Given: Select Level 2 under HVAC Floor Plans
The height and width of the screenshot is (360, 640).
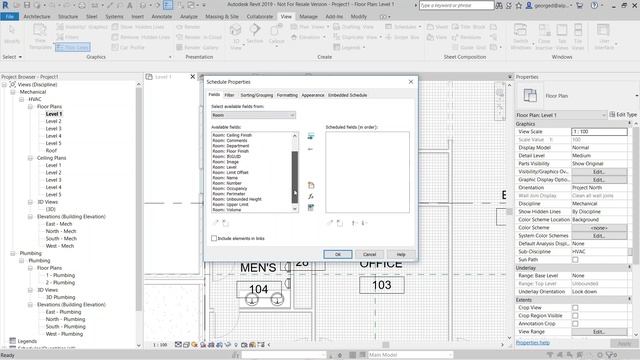Looking at the screenshot, I should pyautogui.click(x=53, y=121).
